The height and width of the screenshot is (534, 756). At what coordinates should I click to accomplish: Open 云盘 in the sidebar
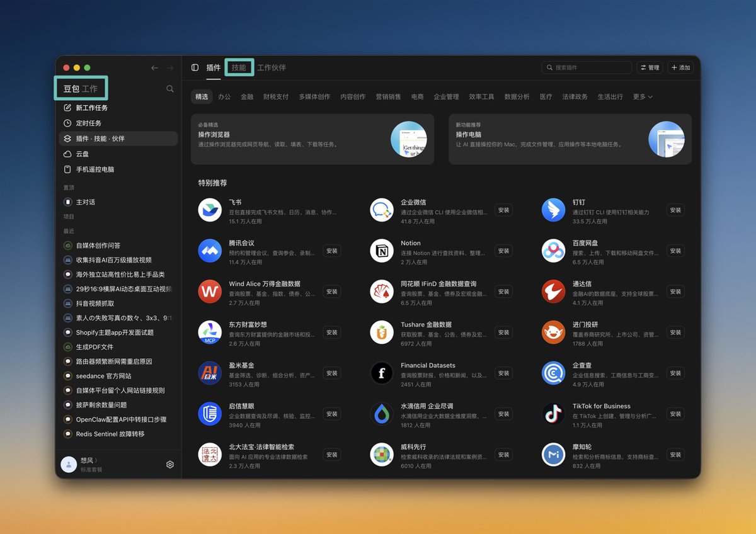(x=118, y=154)
